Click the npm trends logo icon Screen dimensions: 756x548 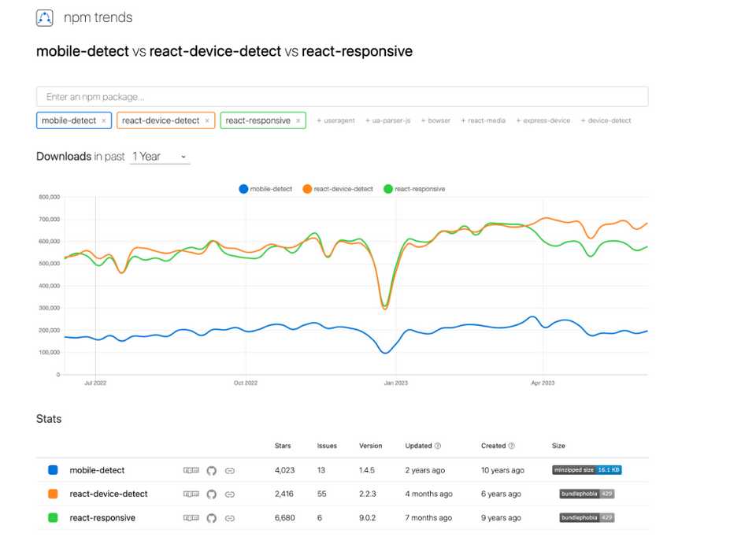[x=44, y=18]
